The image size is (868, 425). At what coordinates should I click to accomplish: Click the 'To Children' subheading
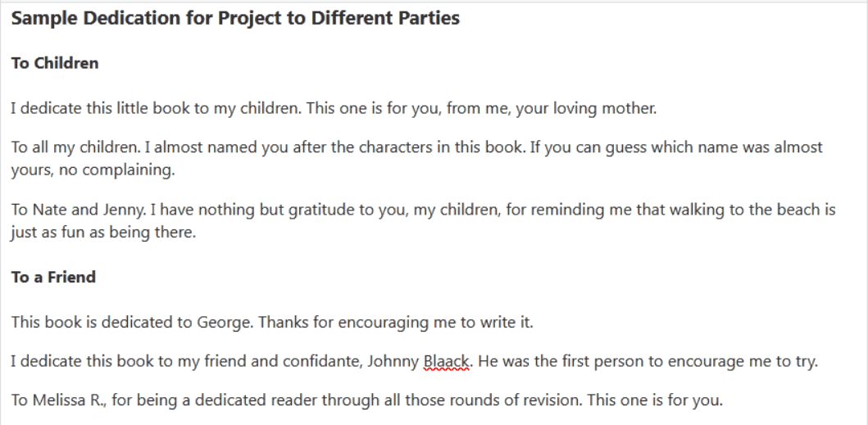coord(55,63)
